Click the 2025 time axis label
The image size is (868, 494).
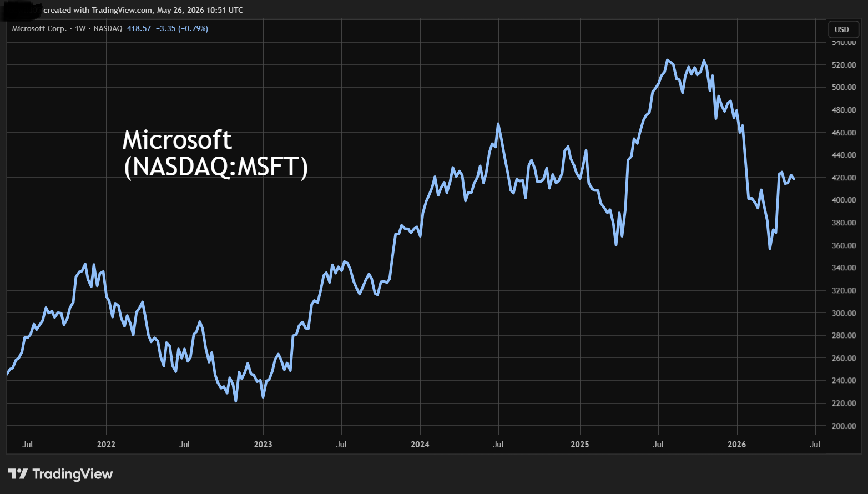pos(580,444)
